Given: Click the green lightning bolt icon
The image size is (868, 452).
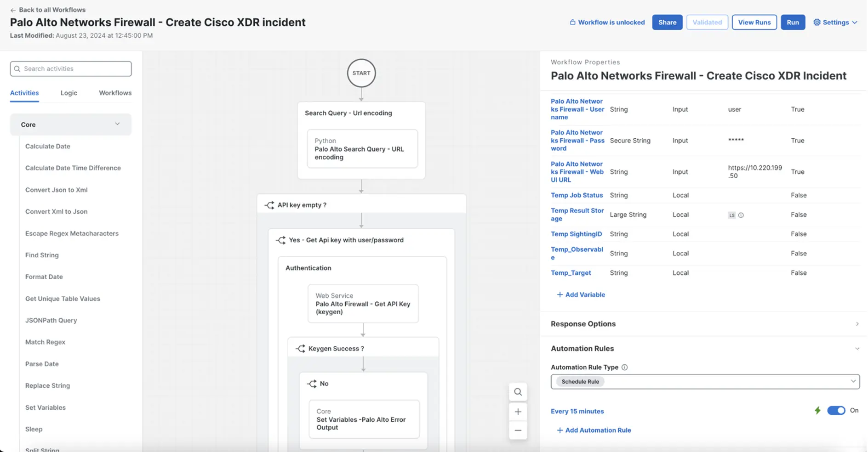Looking at the screenshot, I should click(x=817, y=411).
